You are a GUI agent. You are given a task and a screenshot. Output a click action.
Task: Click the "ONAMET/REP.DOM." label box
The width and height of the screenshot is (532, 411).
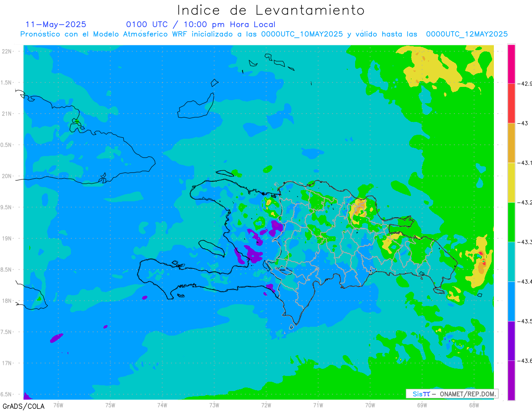[452, 394]
